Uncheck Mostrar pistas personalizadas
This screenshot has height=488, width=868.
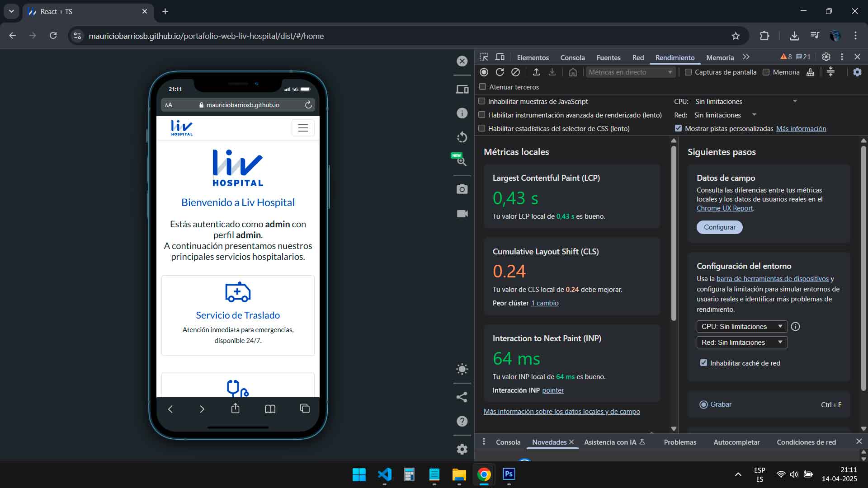pyautogui.click(x=678, y=128)
